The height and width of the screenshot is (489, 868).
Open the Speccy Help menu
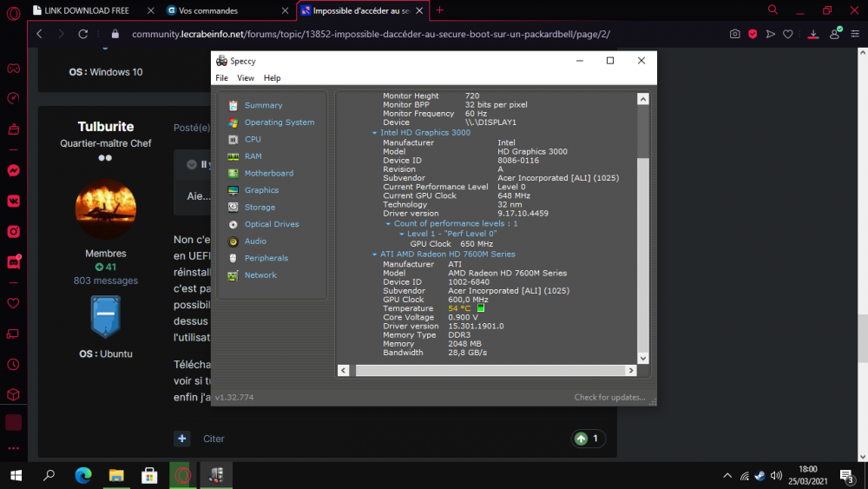click(272, 78)
